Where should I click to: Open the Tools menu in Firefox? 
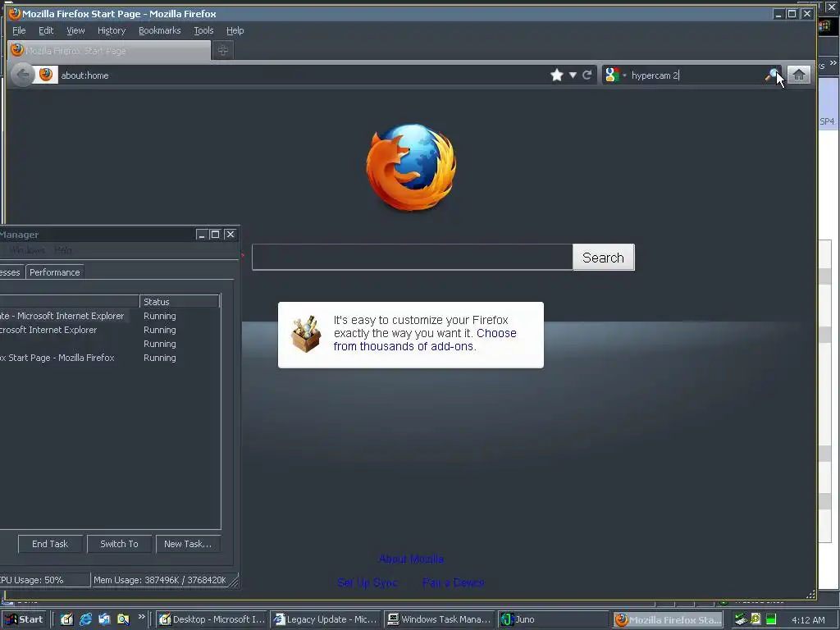(x=203, y=30)
